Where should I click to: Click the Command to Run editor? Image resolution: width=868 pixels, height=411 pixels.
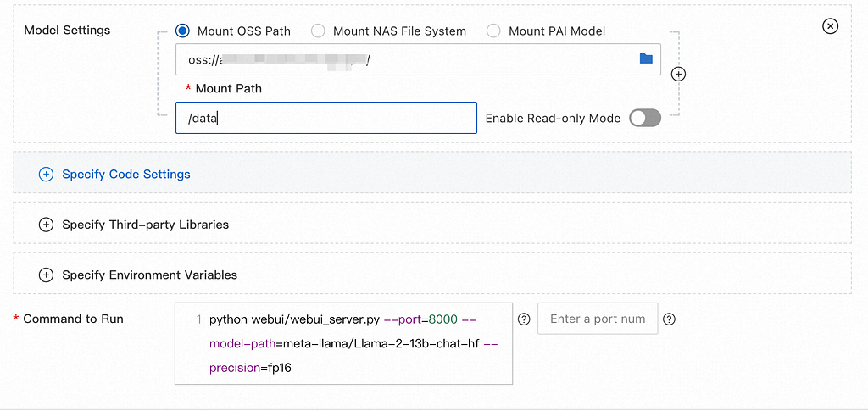pos(344,343)
